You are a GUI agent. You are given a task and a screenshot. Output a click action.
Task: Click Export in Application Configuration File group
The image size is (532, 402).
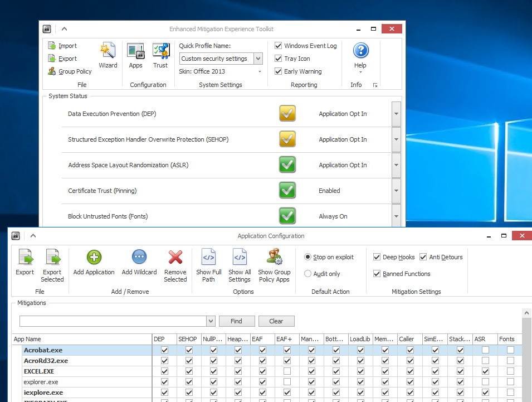coord(25,262)
